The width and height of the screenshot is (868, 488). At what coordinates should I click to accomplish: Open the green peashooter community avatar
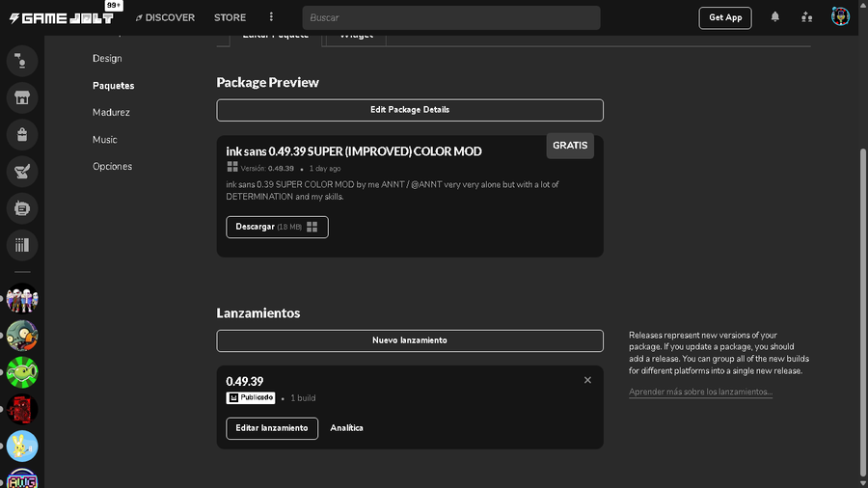(x=22, y=372)
